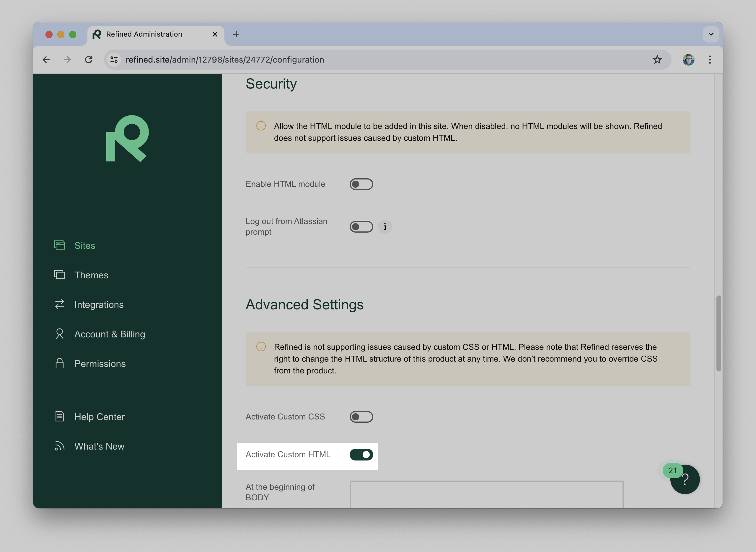Open the help chat bubble button
Viewport: 756px width, 552px height.
(x=685, y=480)
